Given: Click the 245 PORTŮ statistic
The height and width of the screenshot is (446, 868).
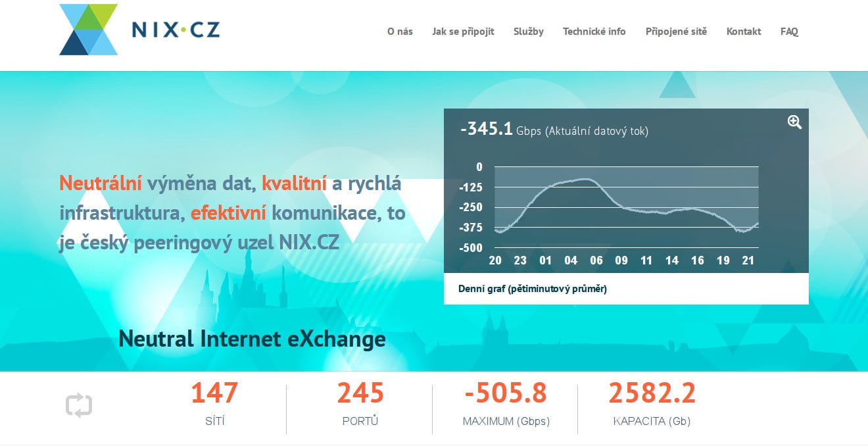Looking at the screenshot, I should (x=359, y=393).
